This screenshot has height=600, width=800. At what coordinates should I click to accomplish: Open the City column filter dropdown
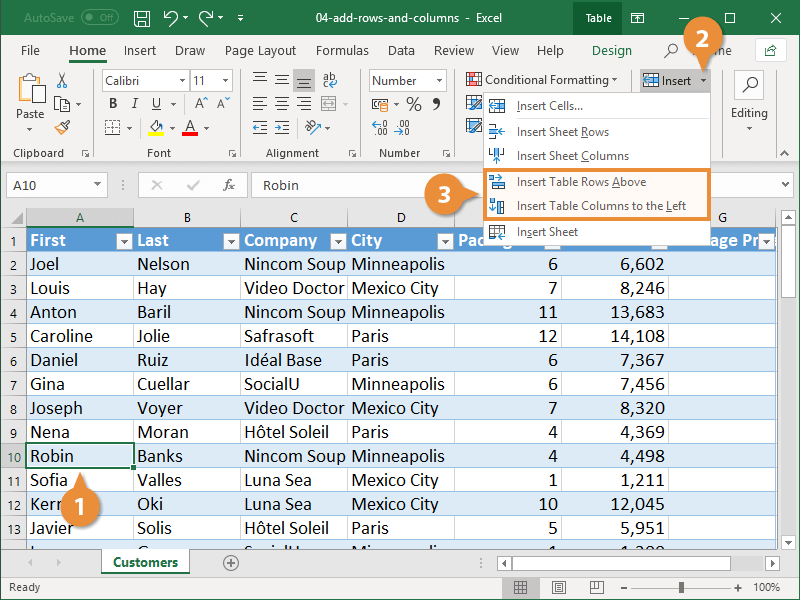(445, 241)
